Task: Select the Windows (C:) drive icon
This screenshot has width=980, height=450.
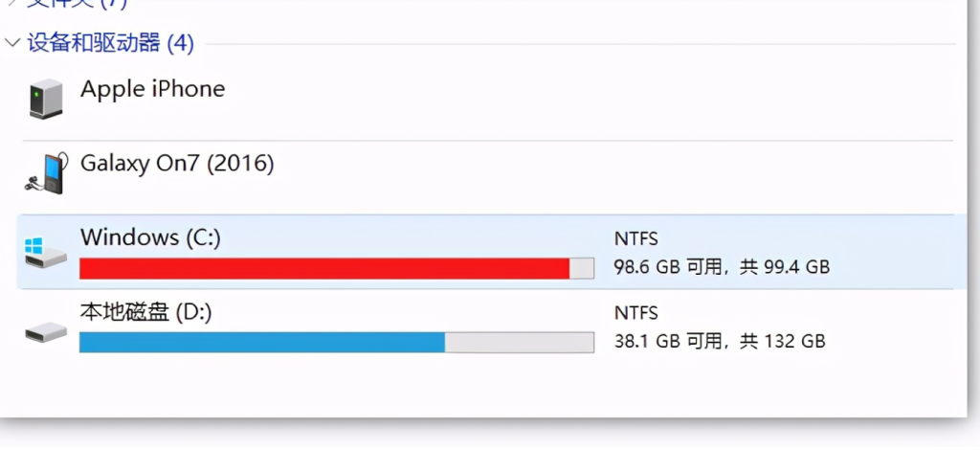Action: 46,253
